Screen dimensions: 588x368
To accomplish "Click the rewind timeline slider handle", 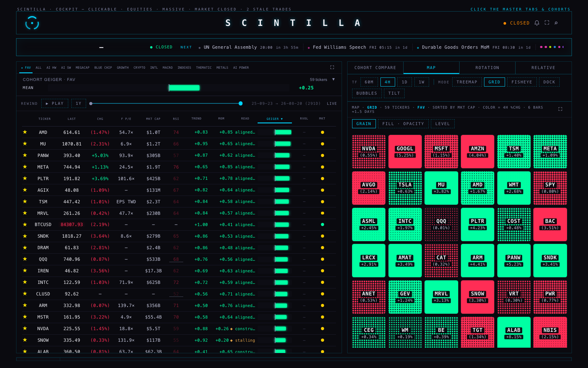I will click(240, 103).
